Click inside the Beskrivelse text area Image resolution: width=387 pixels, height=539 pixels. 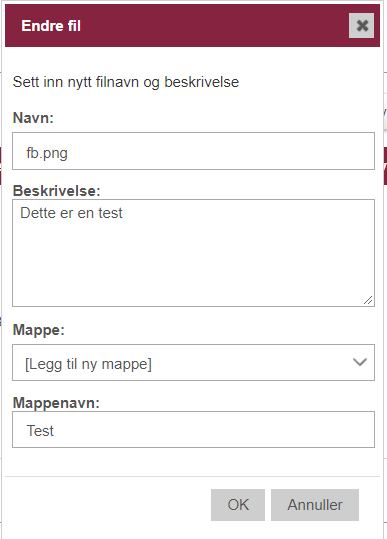[x=194, y=253]
